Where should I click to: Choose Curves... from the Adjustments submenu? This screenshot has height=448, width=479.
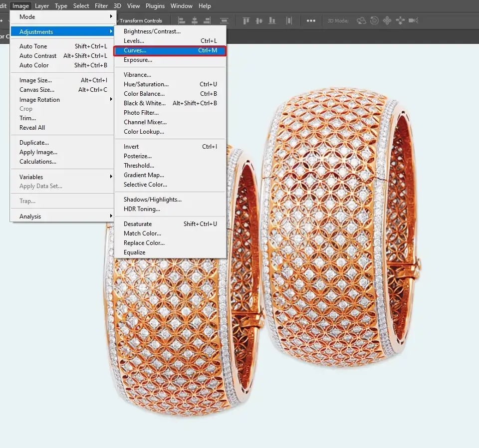coord(170,50)
